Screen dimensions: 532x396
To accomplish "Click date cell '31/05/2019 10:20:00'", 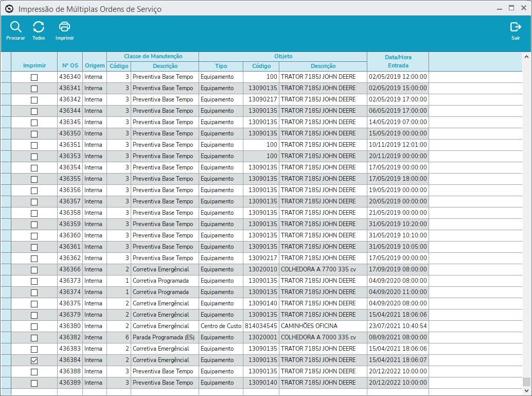I will (x=398, y=224).
